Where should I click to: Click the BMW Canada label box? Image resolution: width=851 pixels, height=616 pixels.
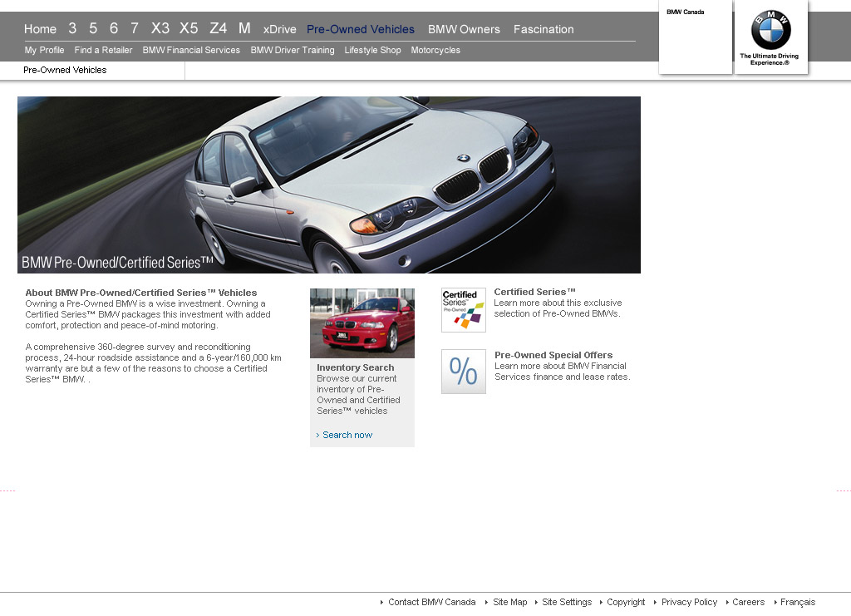coord(696,37)
